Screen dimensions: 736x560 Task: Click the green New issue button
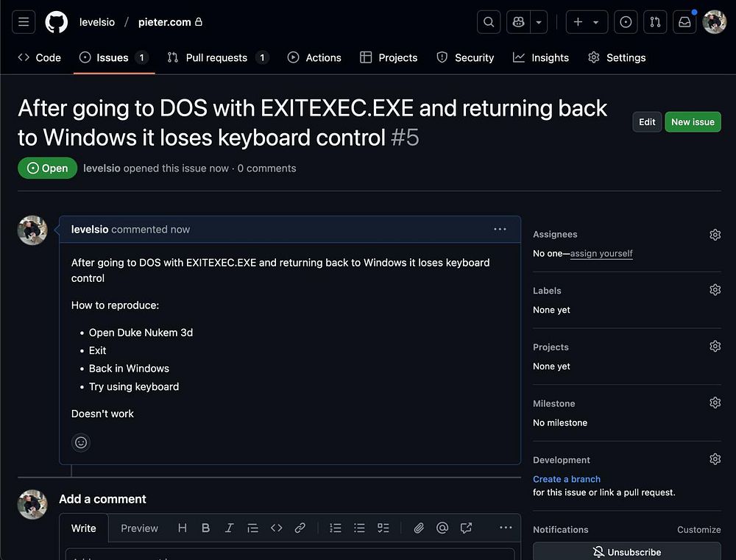click(693, 122)
